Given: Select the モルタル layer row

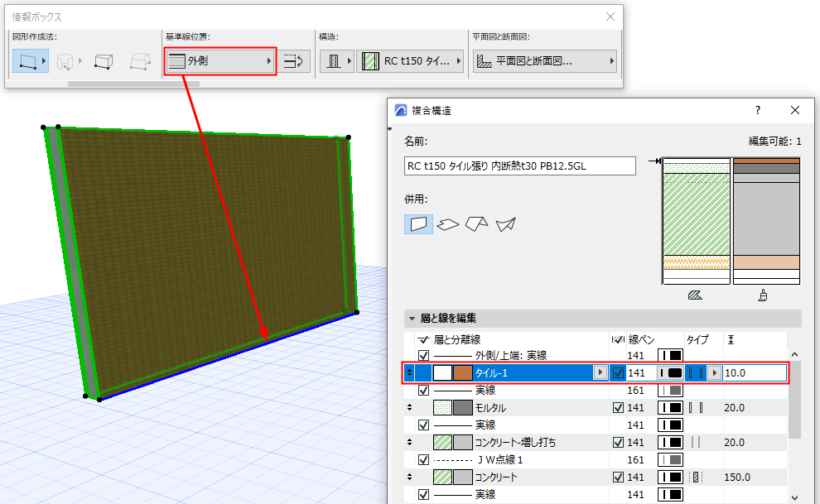Looking at the screenshot, I should (596, 407).
